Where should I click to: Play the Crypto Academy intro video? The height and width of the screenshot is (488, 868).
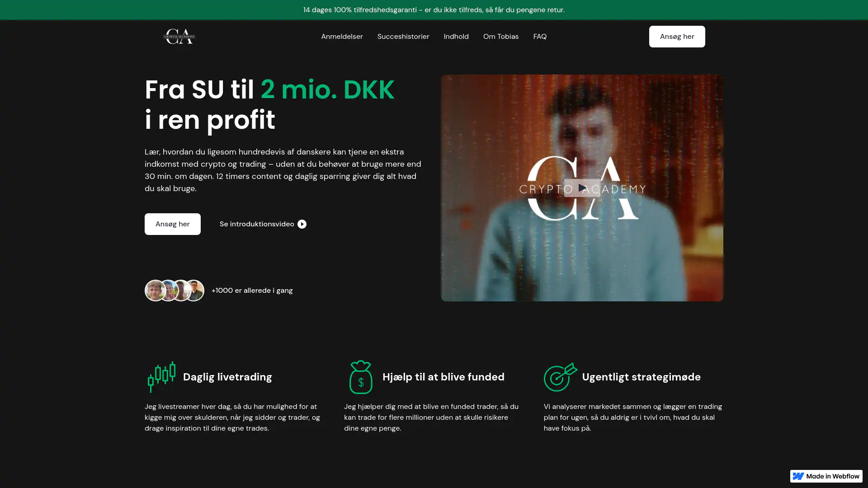click(582, 188)
